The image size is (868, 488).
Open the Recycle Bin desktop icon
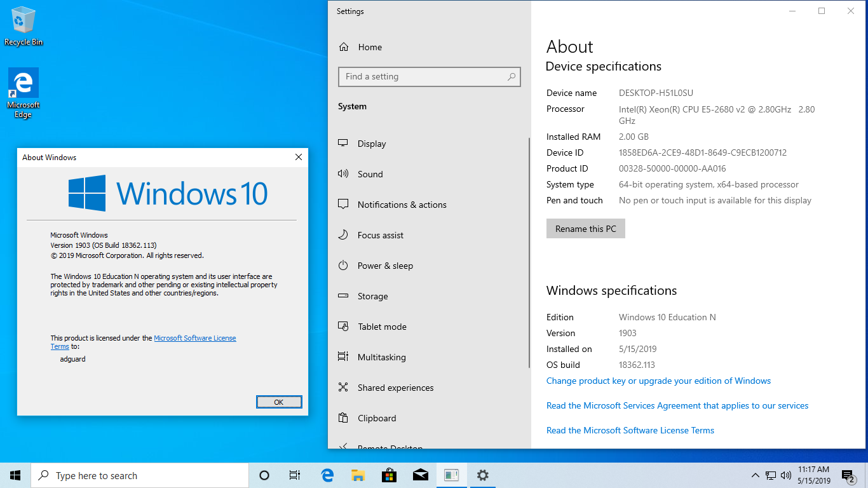pos(24,26)
